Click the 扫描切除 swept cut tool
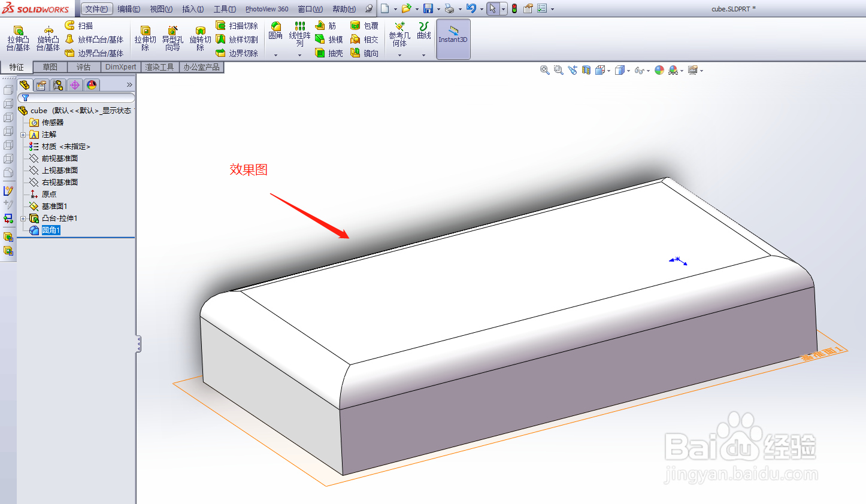Screen dimensions: 866x504 [x=237, y=26]
